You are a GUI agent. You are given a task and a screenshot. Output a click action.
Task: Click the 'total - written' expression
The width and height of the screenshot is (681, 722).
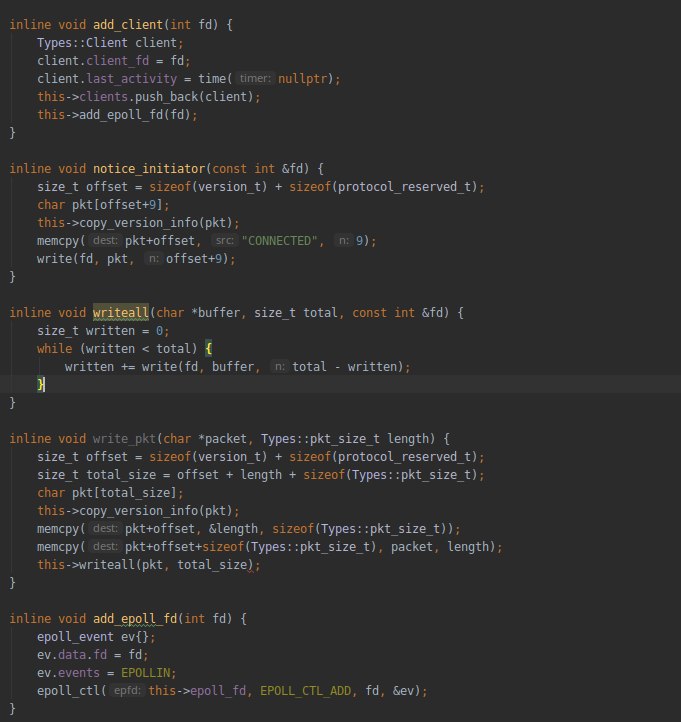tap(344, 367)
